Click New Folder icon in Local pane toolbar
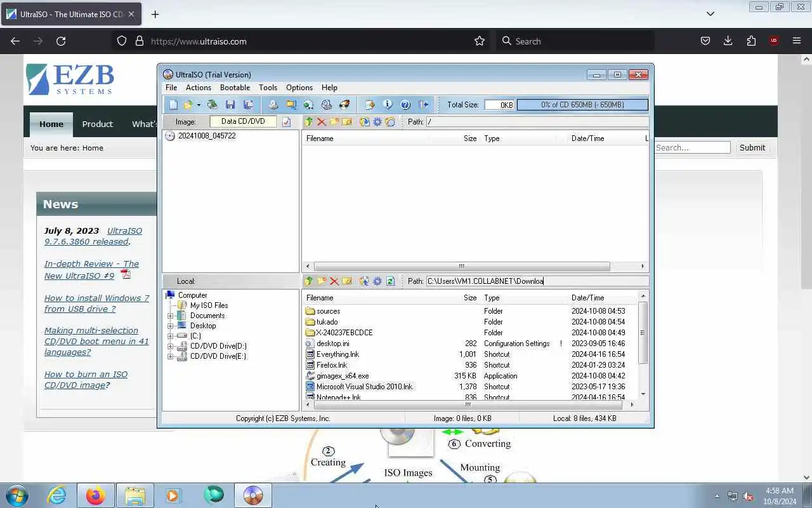Image resolution: width=812 pixels, height=508 pixels. (x=322, y=281)
